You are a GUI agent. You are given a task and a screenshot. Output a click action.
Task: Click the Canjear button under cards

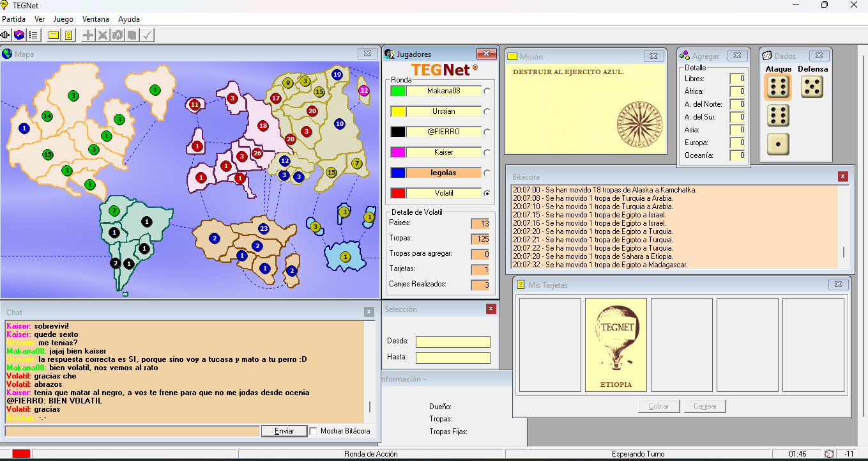(705, 406)
